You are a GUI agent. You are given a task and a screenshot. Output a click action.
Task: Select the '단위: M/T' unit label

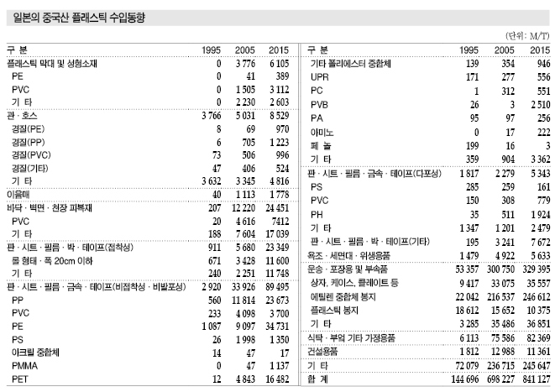pyautogui.click(x=527, y=37)
